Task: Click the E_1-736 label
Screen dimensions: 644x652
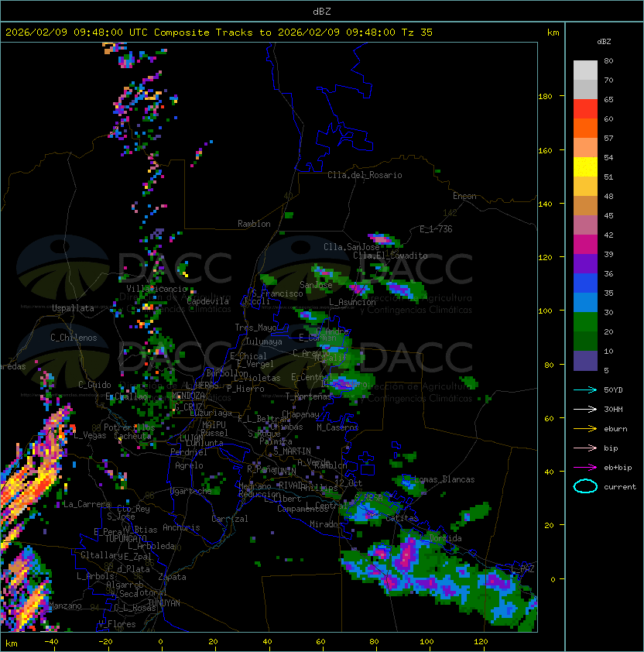Action: click(436, 229)
